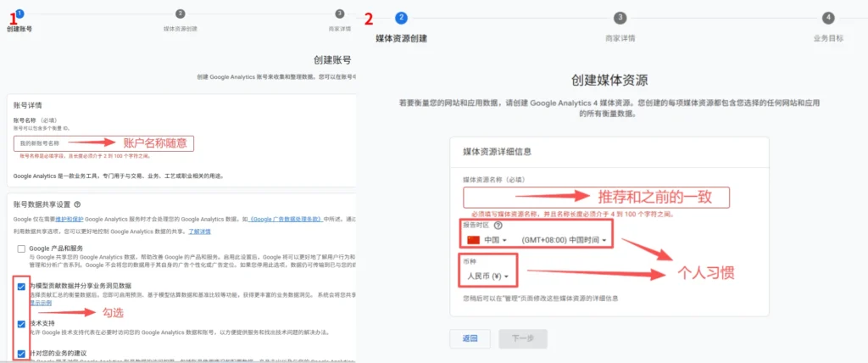Click the 下一步 button
This screenshot has height=363, width=868.
click(x=522, y=338)
